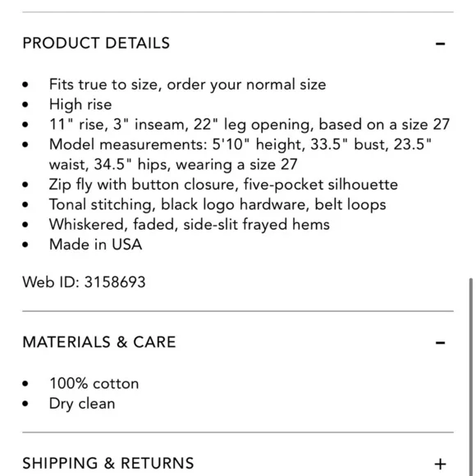This screenshot has width=476, height=476.
Task: Click the PRODUCT DETAILS section heading
Action: (x=96, y=43)
